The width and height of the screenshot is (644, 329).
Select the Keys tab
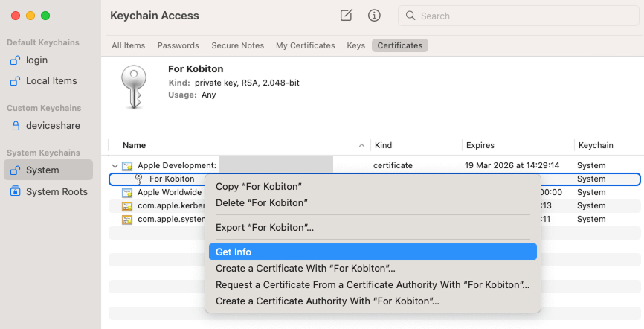356,45
